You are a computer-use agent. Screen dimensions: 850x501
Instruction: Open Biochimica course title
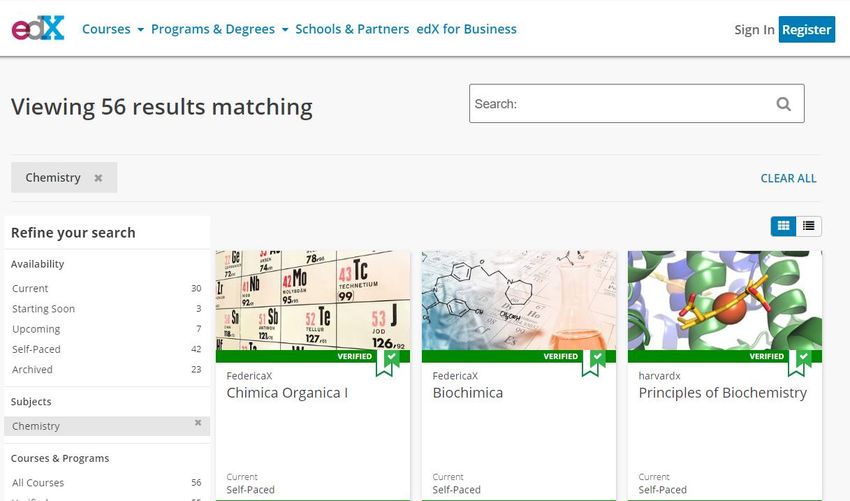tap(468, 393)
